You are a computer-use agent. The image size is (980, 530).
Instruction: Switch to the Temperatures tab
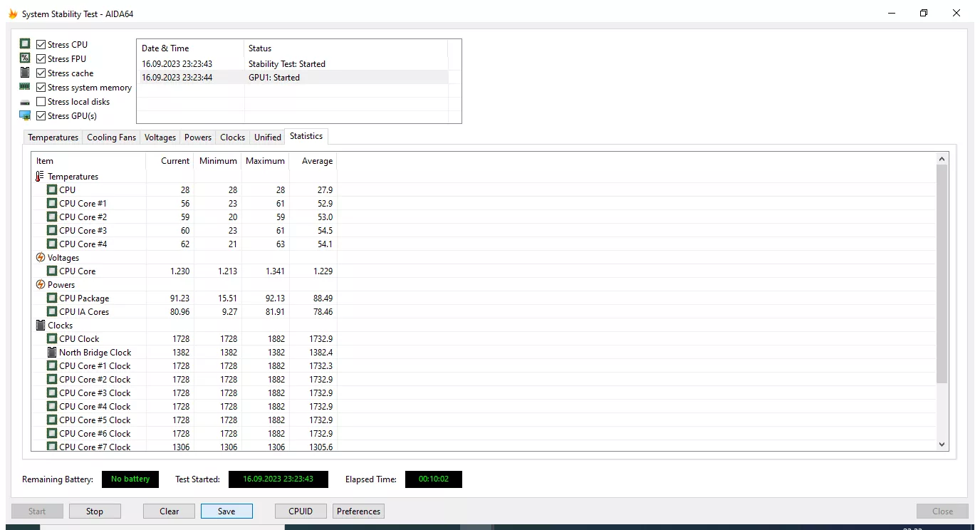pos(53,137)
